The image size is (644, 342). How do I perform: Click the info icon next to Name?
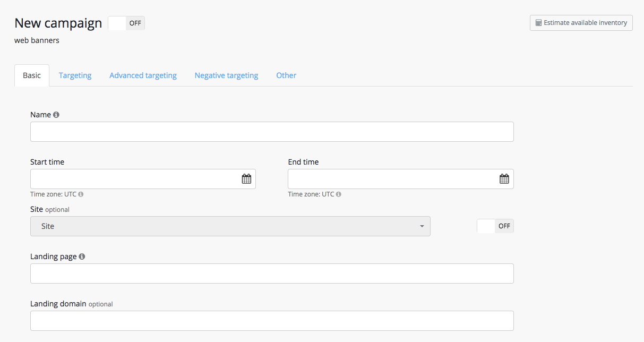point(56,115)
